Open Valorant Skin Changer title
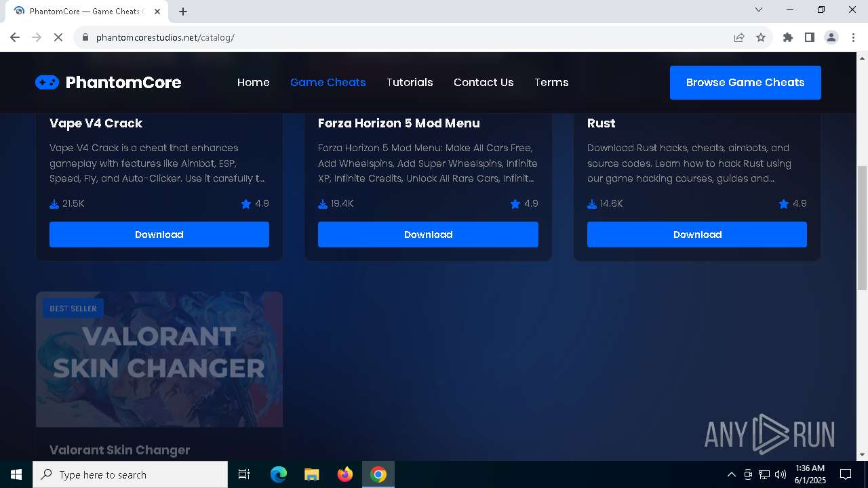 119,450
